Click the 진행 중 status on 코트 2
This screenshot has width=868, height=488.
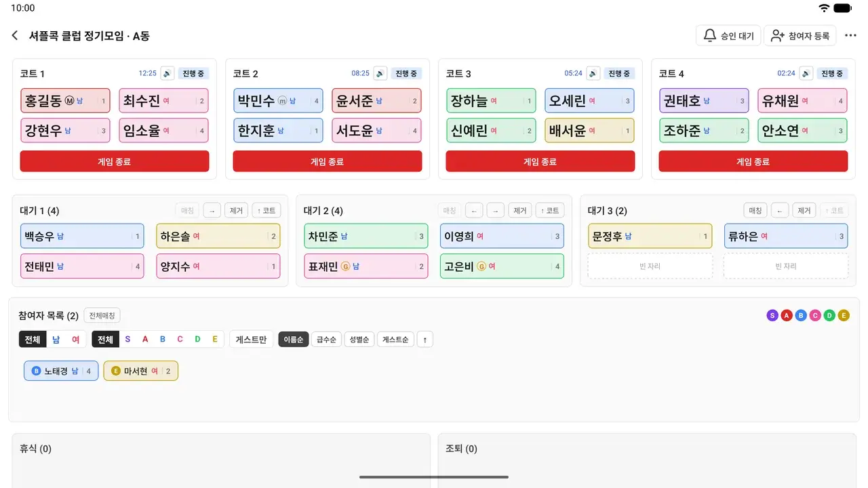[x=406, y=73]
